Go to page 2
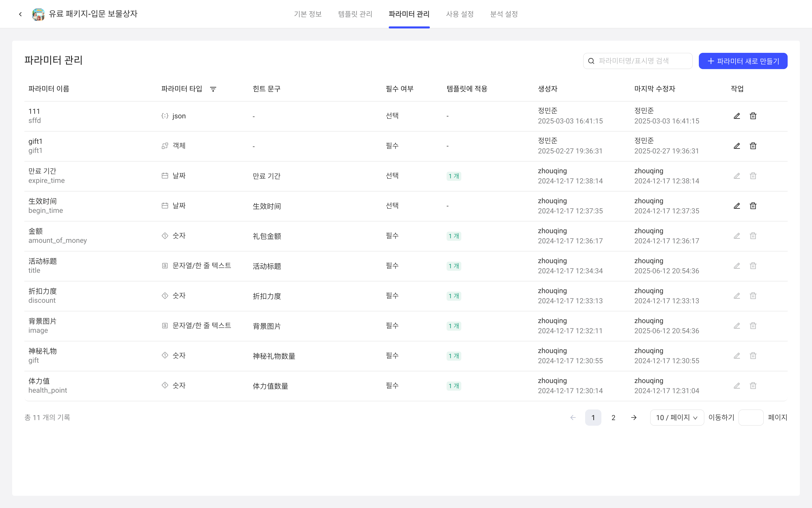 pyautogui.click(x=613, y=418)
